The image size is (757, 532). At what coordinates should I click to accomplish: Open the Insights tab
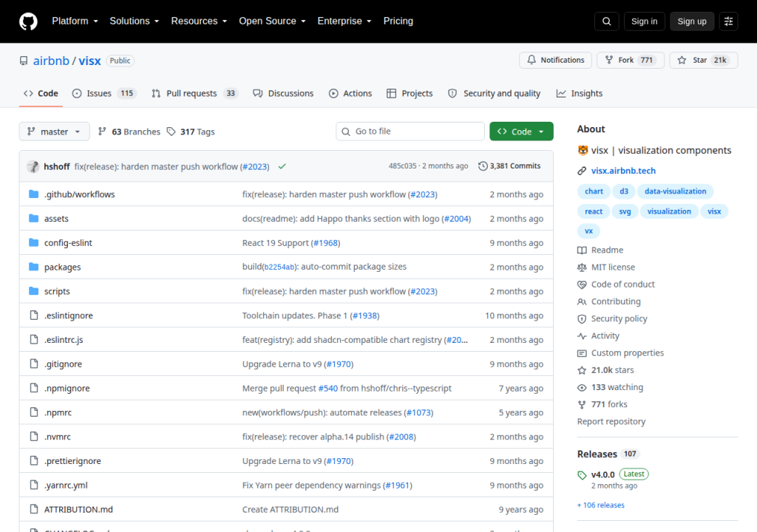click(x=580, y=93)
